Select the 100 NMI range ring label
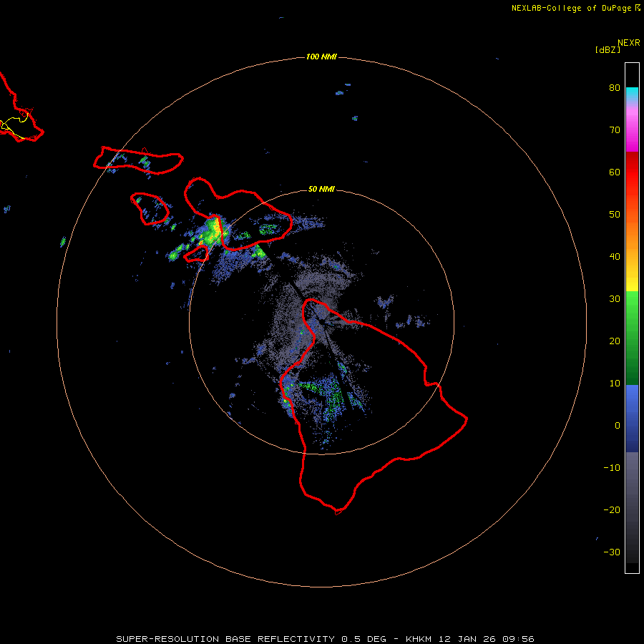644x644 pixels. pyautogui.click(x=321, y=57)
